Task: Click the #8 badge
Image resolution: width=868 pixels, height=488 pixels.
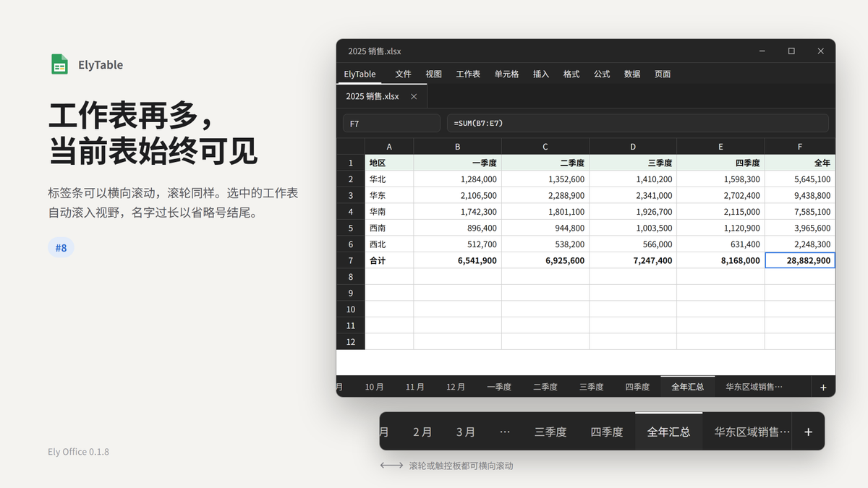Action: [61, 248]
